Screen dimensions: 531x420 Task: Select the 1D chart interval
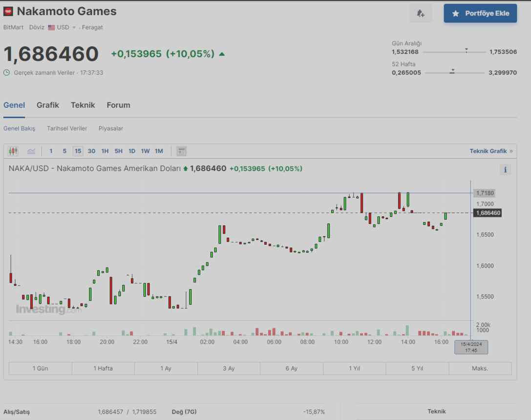click(132, 151)
